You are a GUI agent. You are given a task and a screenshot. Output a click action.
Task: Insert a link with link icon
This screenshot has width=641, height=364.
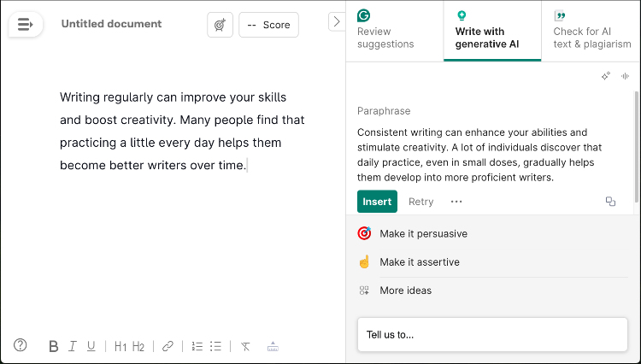(x=168, y=346)
